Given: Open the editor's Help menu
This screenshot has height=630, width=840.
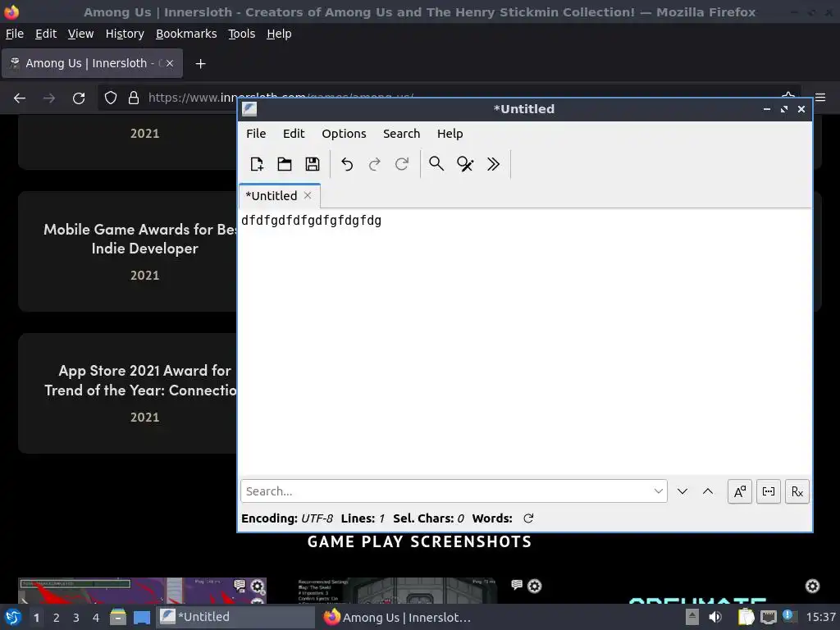Looking at the screenshot, I should 450,134.
